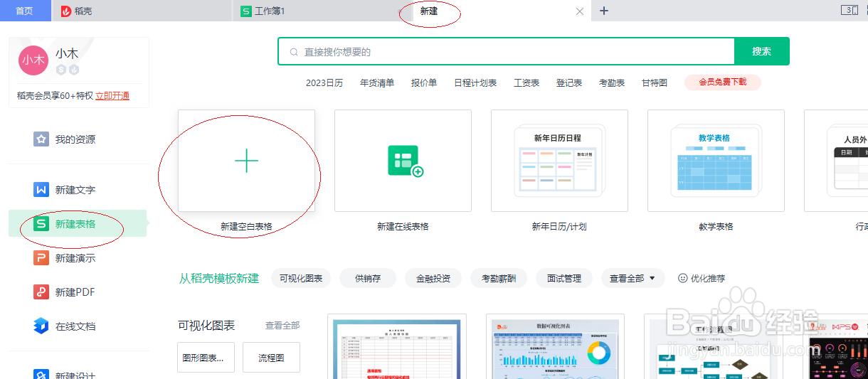Click the window count icon at top right
Screen dimensions: 868x379
pyautogui.click(x=849, y=10)
